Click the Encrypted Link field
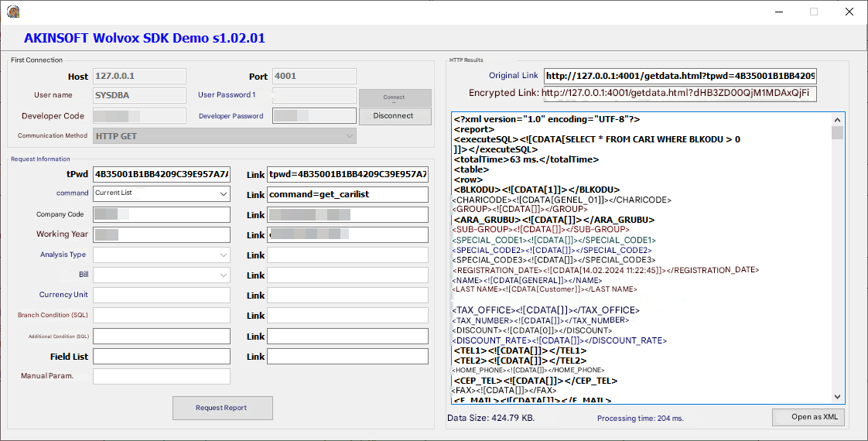868x441 pixels. [x=678, y=93]
